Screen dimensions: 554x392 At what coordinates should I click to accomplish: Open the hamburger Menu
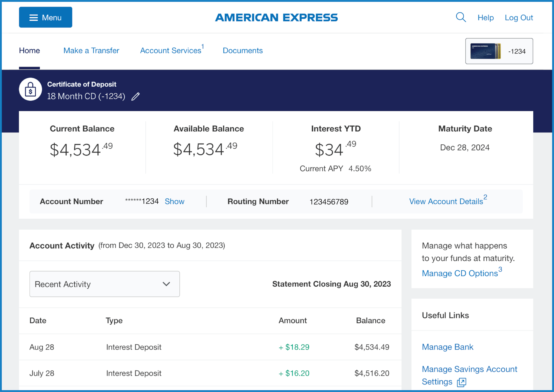[45, 17]
